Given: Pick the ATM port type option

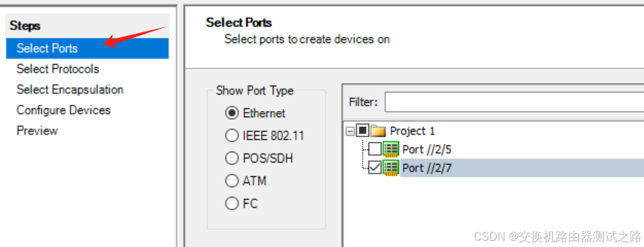Looking at the screenshot, I should [232, 181].
